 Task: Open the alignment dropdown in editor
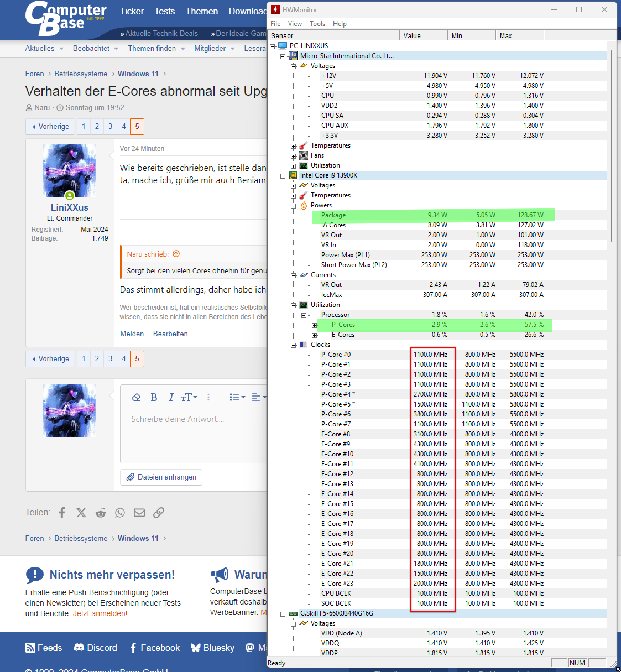tap(259, 397)
